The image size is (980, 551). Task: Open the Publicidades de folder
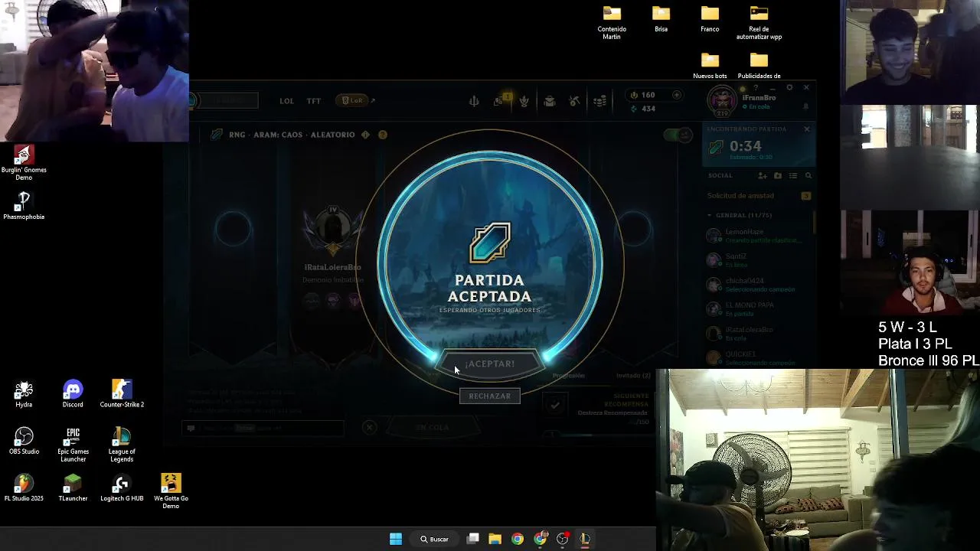point(759,66)
